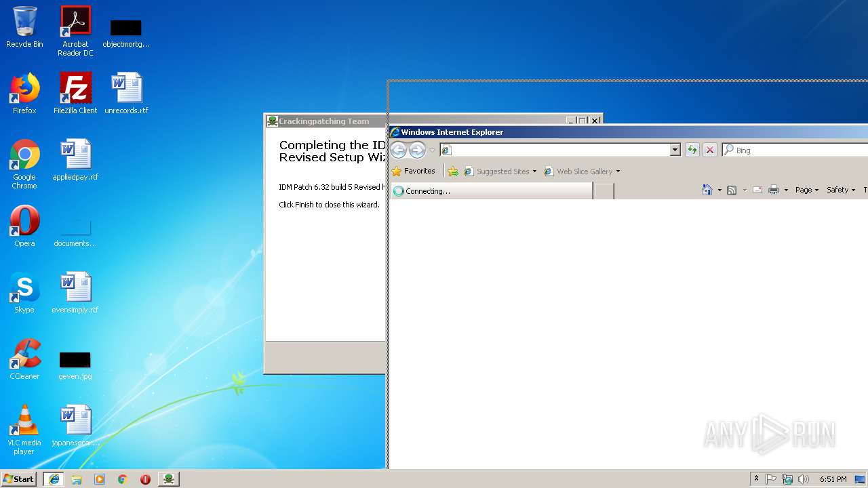The image size is (868, 488).
Task: Expand the Suggested Sites dropdown arrow
Action: point(534,171)
